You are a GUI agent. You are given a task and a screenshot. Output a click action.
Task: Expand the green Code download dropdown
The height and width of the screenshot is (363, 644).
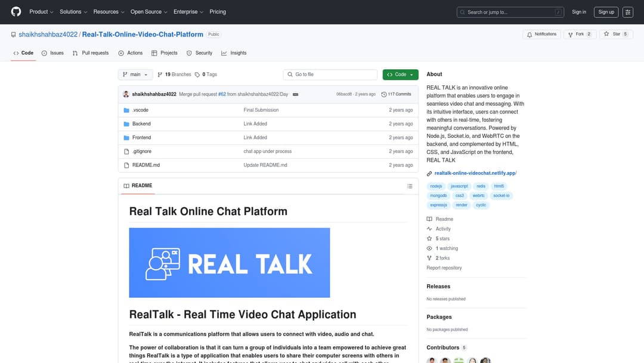click(x=401, y=75)
